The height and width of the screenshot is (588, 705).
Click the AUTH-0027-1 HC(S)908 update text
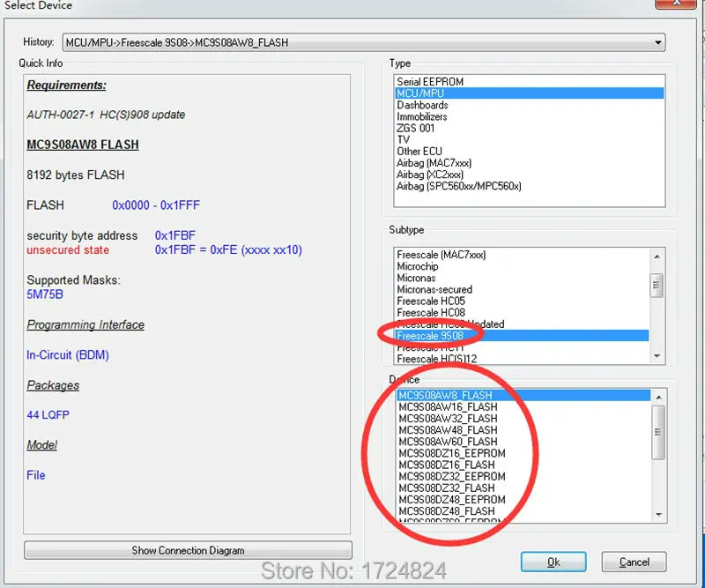pyautogui.click(x=106, y=115)
